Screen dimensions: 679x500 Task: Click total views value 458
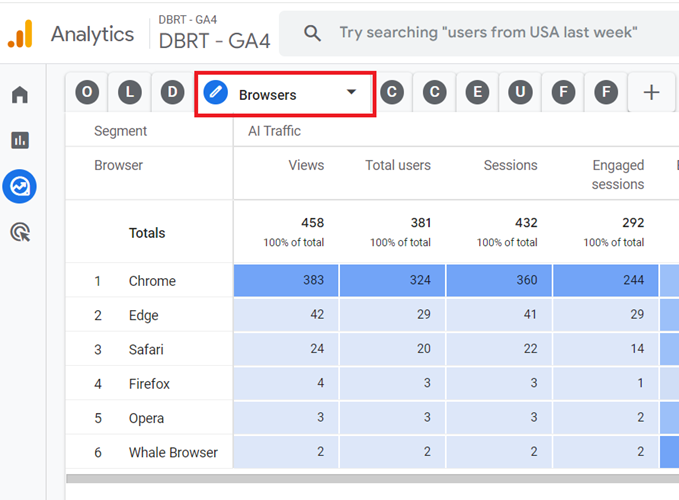313,223
